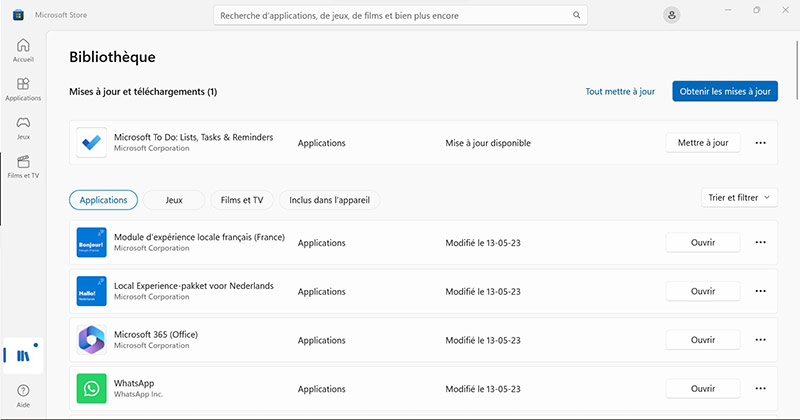Screen dimensions: 800x420
Task: Click Tout mettre à jour link
Action: coord(620,92)
